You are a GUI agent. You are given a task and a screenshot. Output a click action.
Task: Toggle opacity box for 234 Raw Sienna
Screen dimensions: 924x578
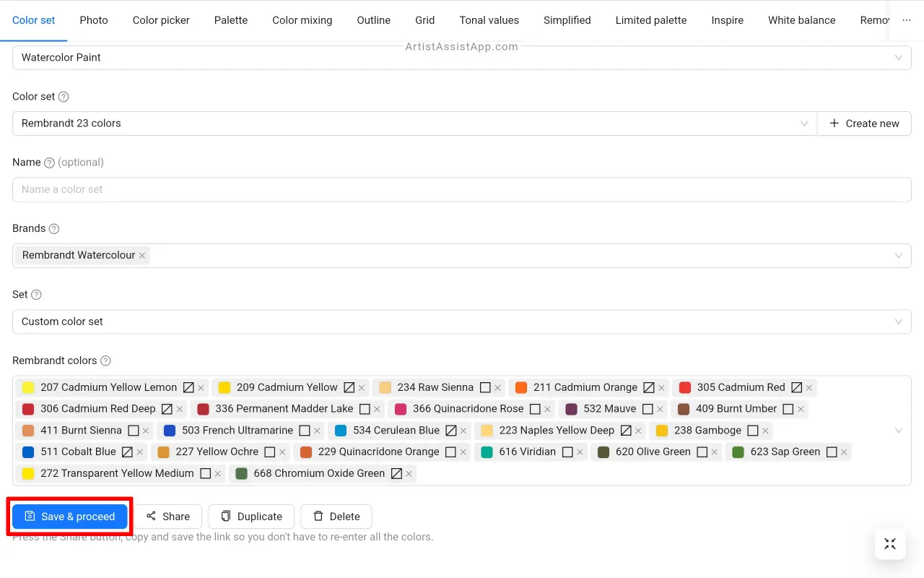tap(485, 387)
